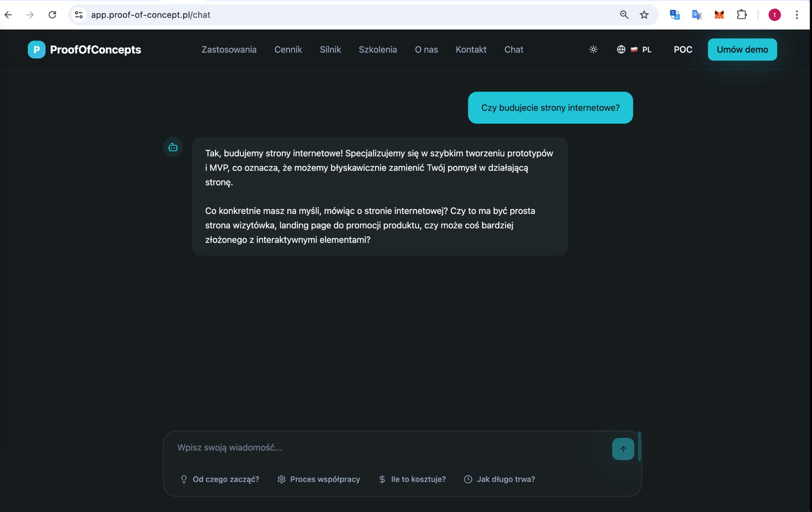The height and width of the screenshot is (512, 812).
Task: Click the globe language icon
Action: click(x=620, y=50)
